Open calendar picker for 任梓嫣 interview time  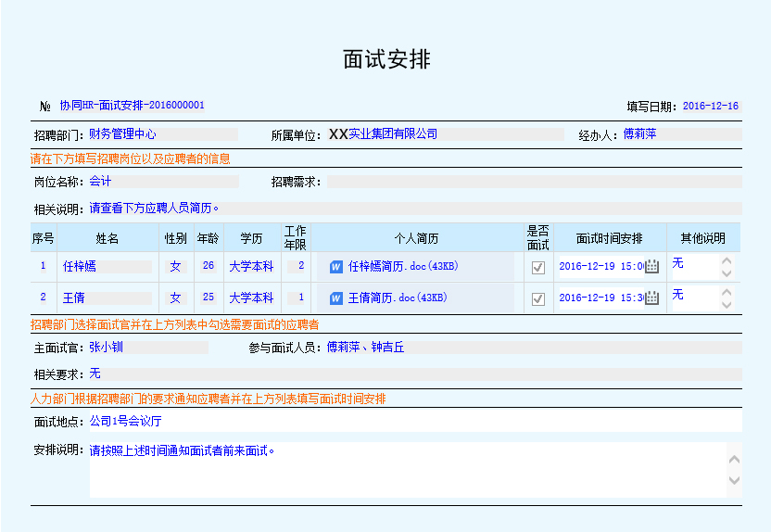pos(651,267)
